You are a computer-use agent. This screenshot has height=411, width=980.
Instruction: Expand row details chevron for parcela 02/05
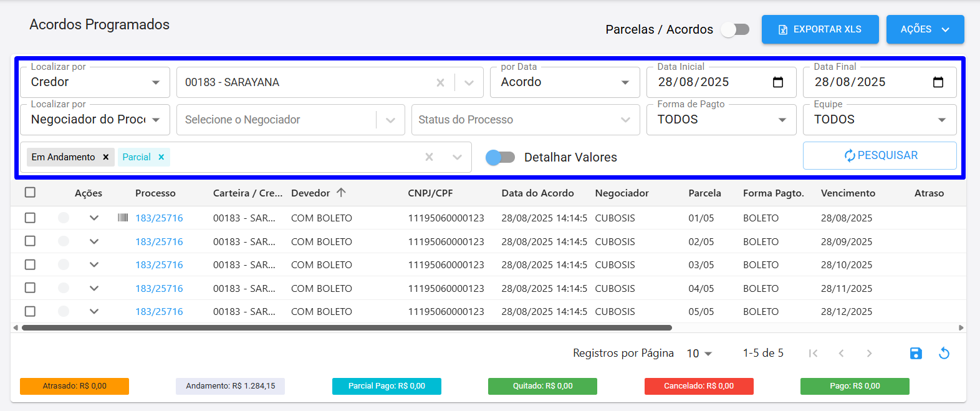[x=94, y=241]
